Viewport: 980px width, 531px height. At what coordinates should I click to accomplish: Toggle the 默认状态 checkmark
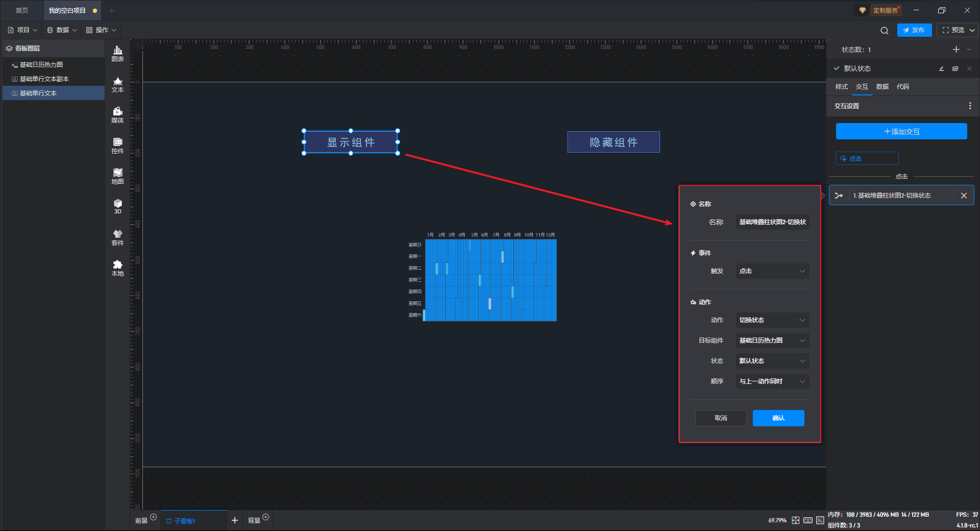[837, 68]
